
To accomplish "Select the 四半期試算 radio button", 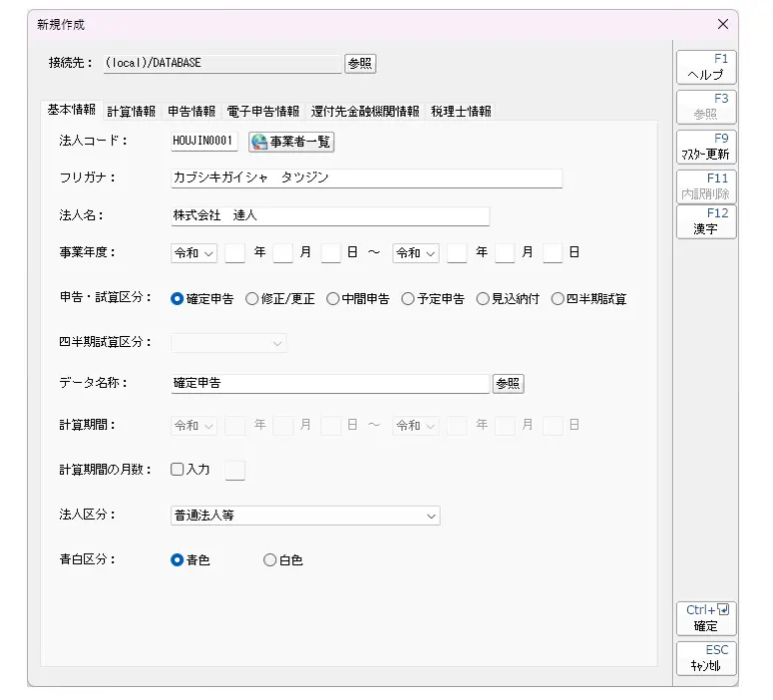I will click(559, 299).
